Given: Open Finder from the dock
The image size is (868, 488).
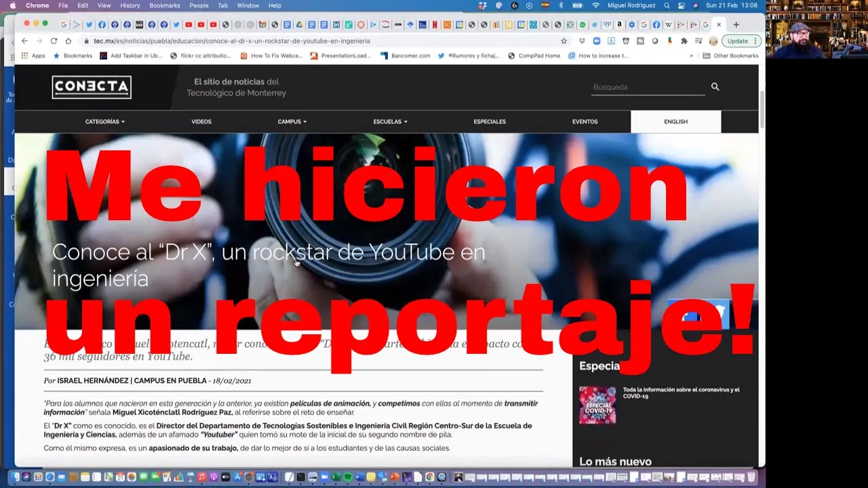Looking at the screenshot, I should click(x=16, y=477).
